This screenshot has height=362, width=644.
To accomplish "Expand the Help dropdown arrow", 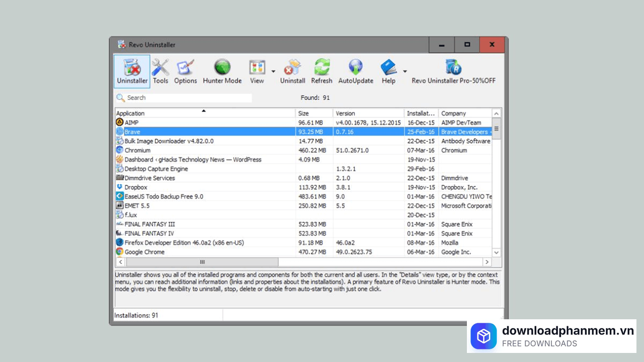I will coord(405,71).
